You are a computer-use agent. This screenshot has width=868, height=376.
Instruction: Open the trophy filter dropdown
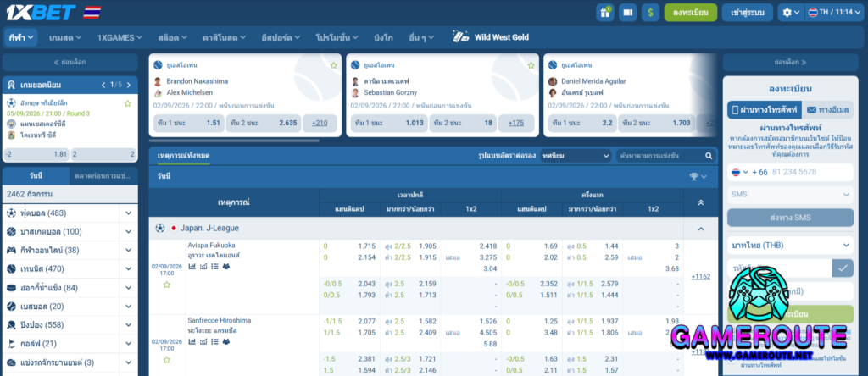tap(698, 176)
